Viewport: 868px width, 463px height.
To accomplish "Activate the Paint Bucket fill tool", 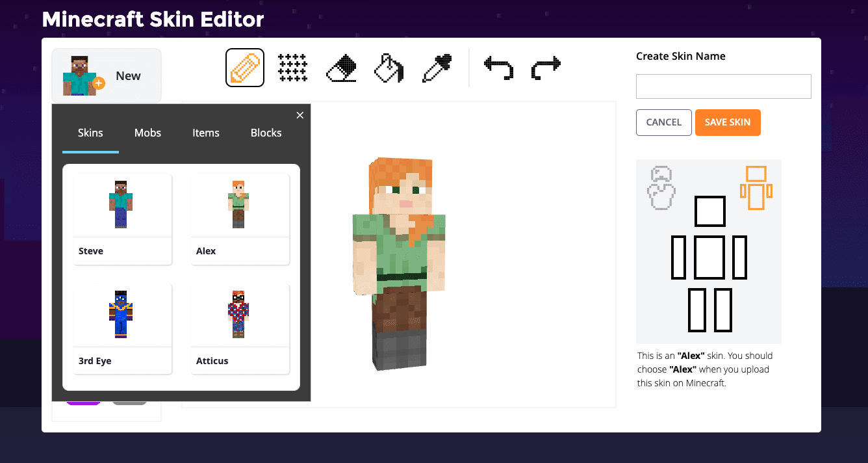I will (389, 68).
